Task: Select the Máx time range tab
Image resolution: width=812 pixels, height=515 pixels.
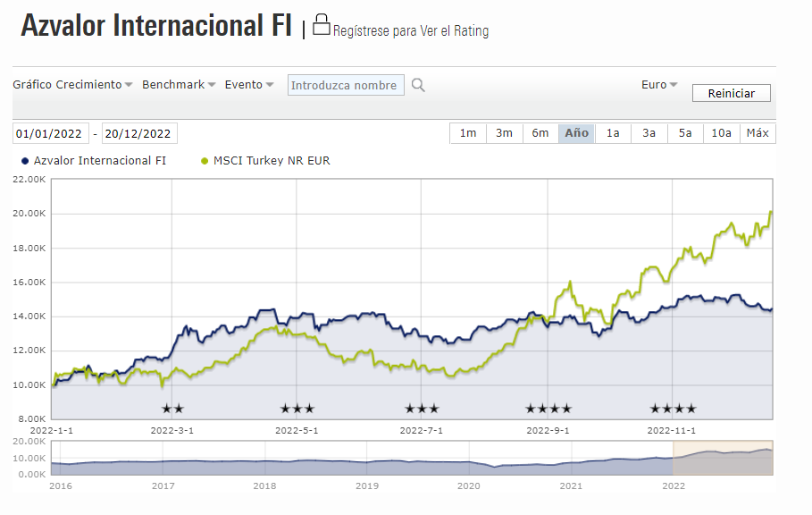Action: pyautogui.click(x=758, y=133)
